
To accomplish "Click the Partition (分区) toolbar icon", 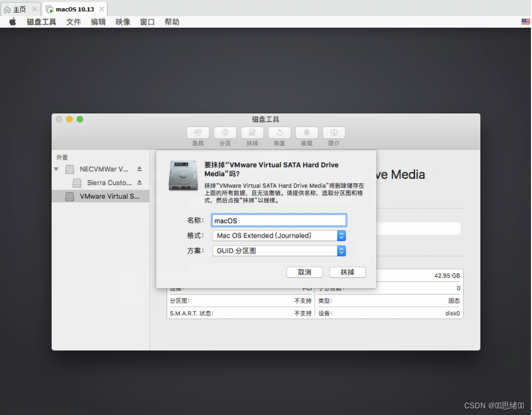I will coord(225,133).
